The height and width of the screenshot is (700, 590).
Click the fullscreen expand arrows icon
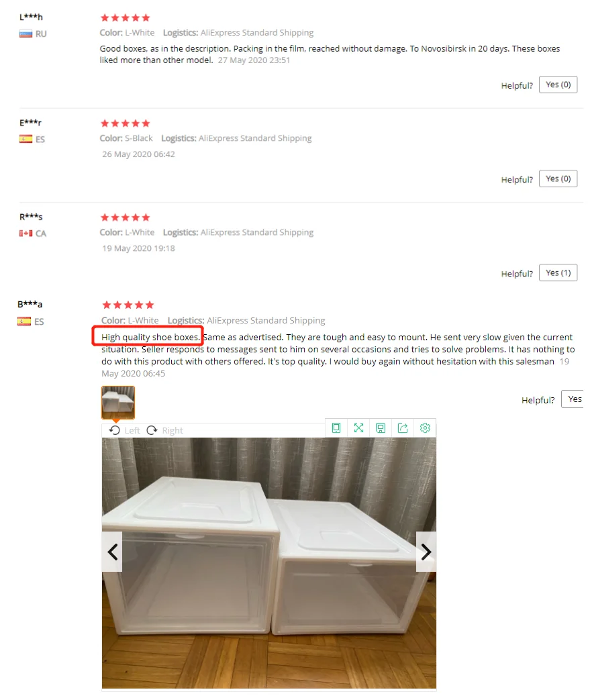[358, 428]
